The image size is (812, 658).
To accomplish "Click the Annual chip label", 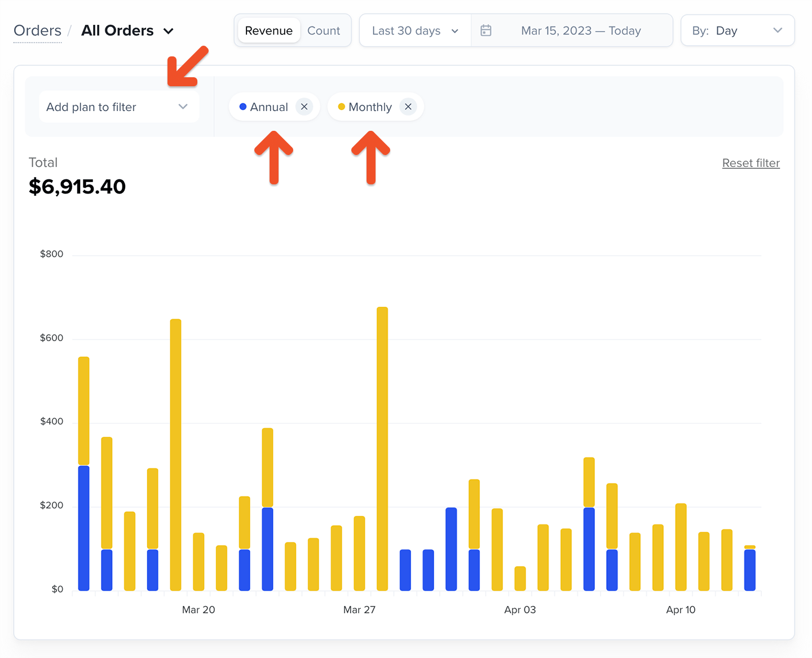I will click(x=269, y=107).
